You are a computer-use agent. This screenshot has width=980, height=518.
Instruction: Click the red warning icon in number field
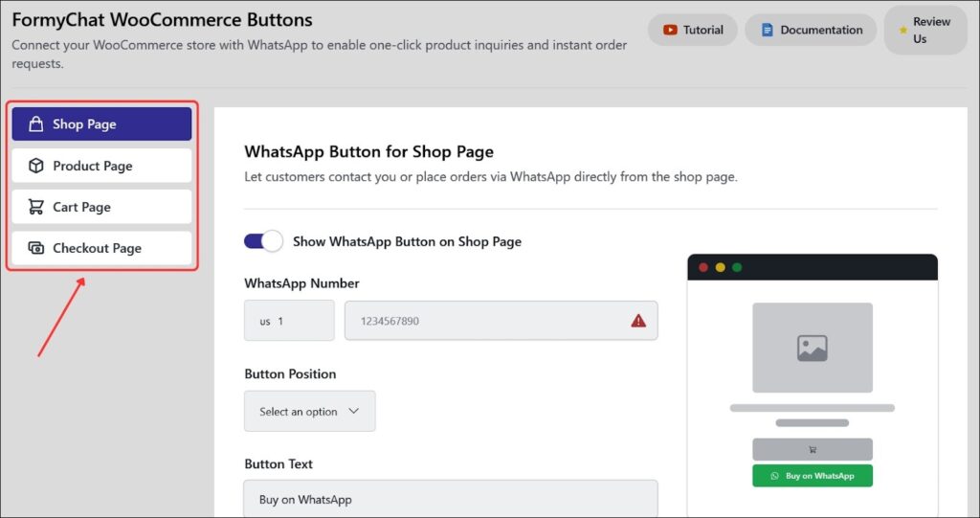[x=638, y=321]
